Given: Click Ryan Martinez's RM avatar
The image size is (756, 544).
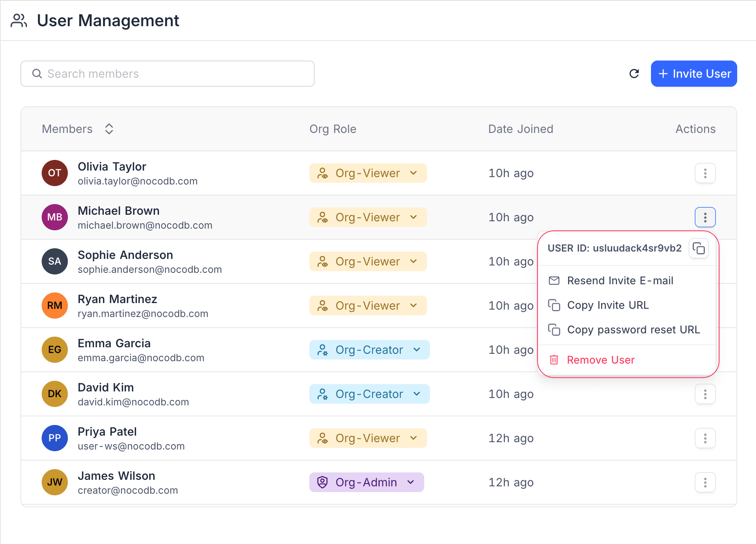Looking at the screenshot, I should point(55,306).
